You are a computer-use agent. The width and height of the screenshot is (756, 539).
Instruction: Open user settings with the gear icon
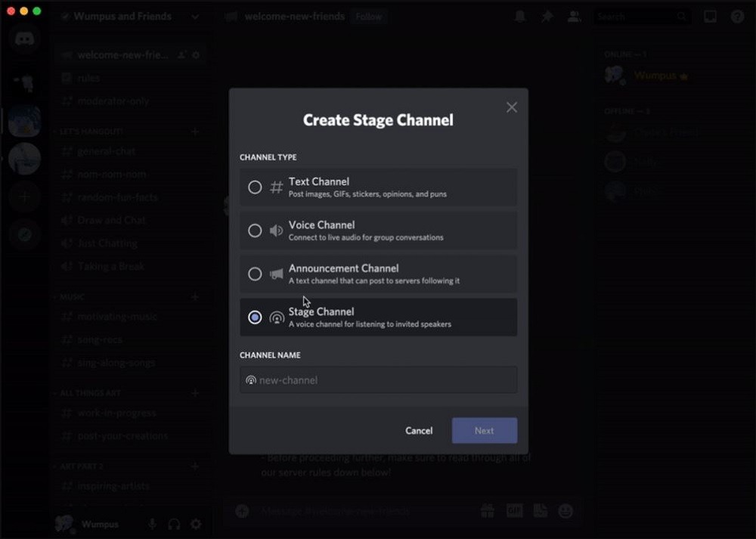(x=195, y=524)
